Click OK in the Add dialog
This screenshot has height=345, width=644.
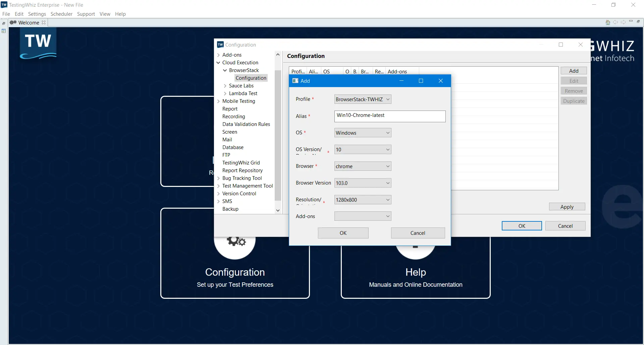pyautogui.click(x=343, y=233)
